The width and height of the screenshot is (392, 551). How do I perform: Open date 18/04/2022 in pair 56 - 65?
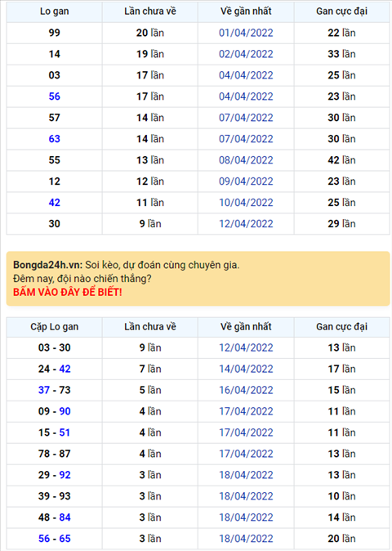click(x=246, y=539)
